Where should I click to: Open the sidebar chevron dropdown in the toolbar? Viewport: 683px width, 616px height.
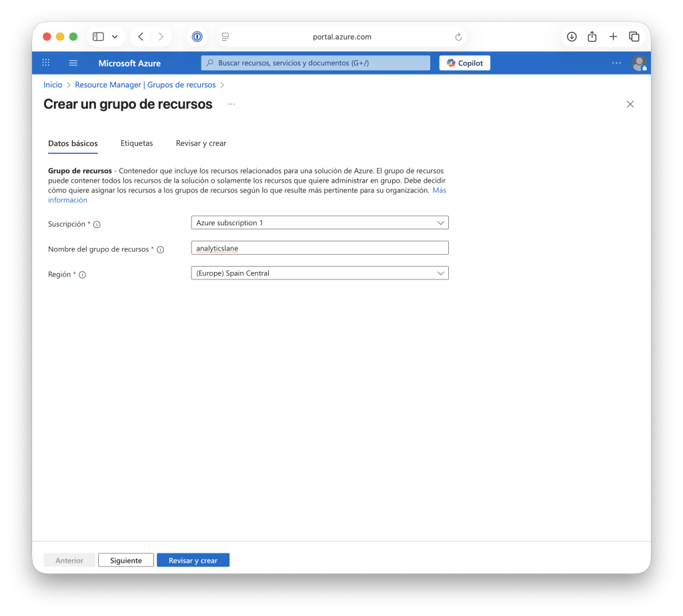tap(115, 37)
